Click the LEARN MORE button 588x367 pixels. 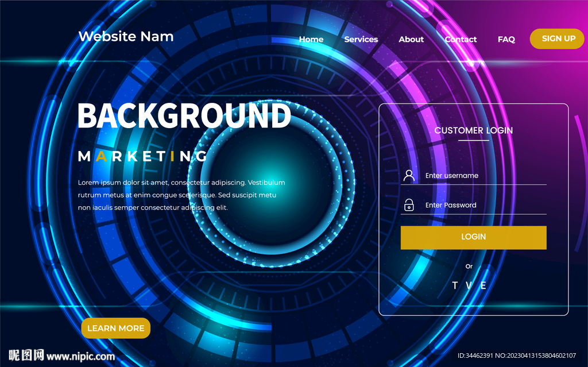point(116,328)
